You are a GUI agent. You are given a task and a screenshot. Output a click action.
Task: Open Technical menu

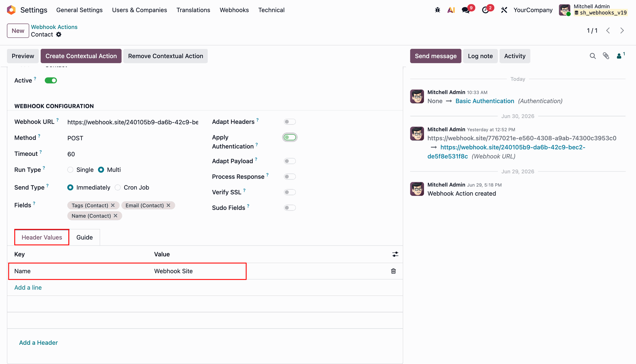click(x=271, y=10)
